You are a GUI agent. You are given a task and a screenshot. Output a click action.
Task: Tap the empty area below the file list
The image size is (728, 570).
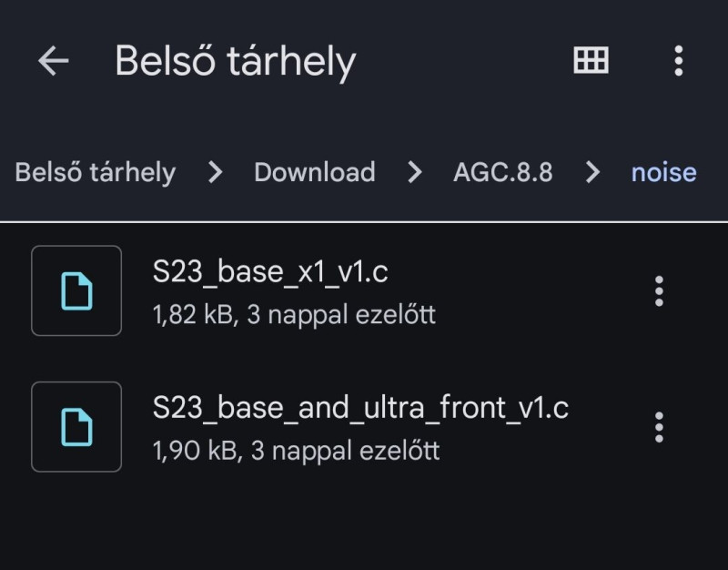point(364,528)
